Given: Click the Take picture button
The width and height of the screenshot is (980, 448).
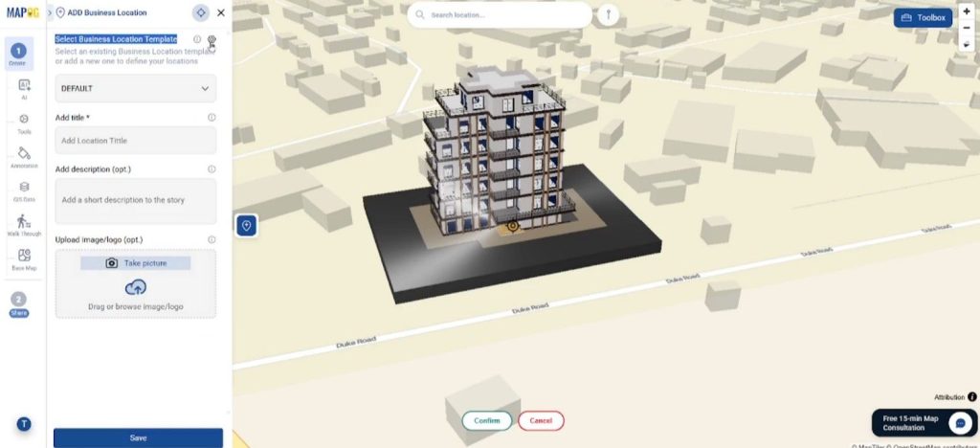Looking at the screenshot, I should pos(136,263).
